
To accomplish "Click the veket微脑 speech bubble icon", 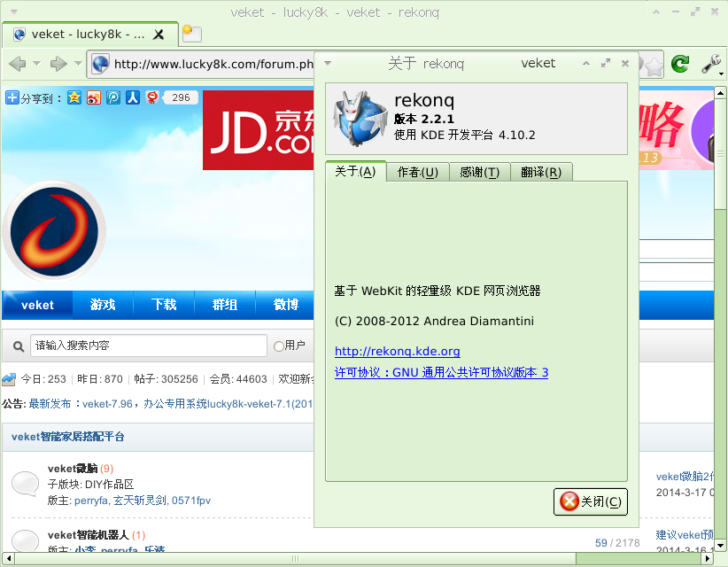I will coord(25,484).
